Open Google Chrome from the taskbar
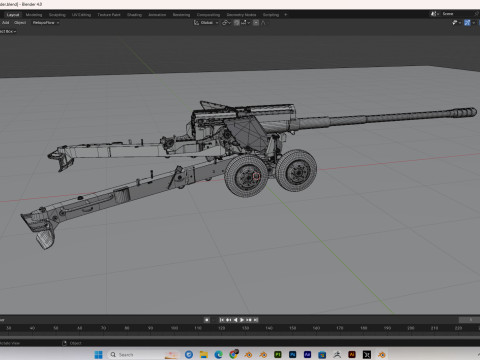This screenshot has width=480, height=360. [233, 354]
